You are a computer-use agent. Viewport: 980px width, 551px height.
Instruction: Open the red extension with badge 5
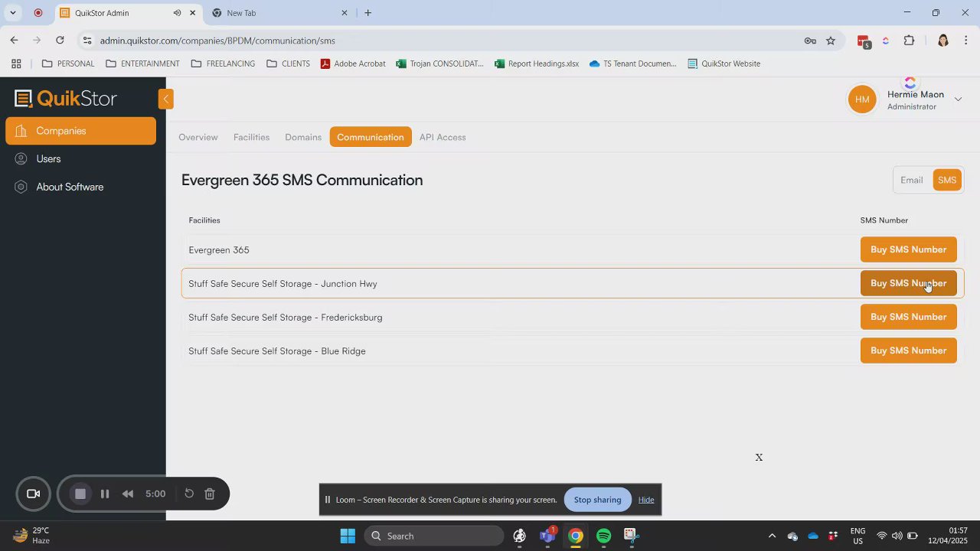pos(864,41)
